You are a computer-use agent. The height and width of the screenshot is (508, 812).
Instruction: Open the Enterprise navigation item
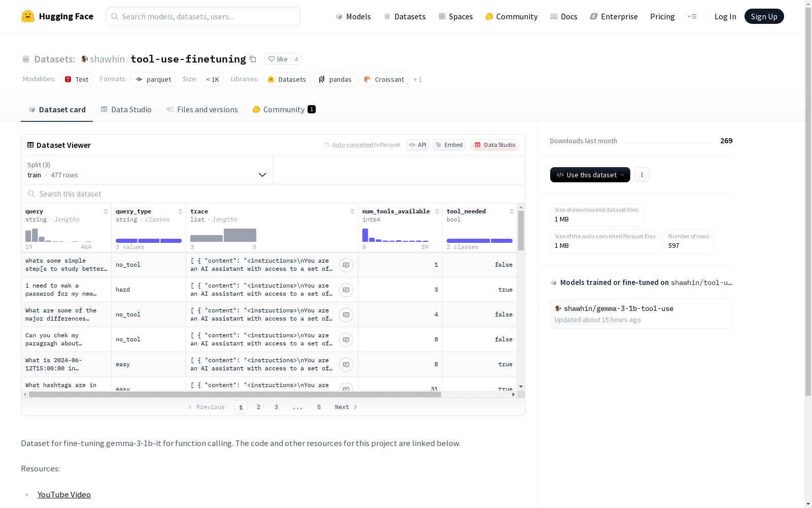click(x=614, y=16)
